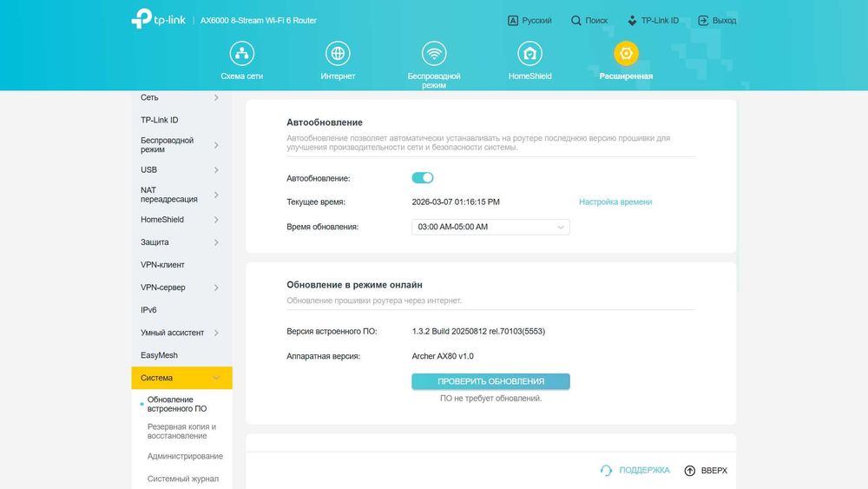Open the Время обновления dropdown
This screenshot has width=868, height=489.
[490, 227]
